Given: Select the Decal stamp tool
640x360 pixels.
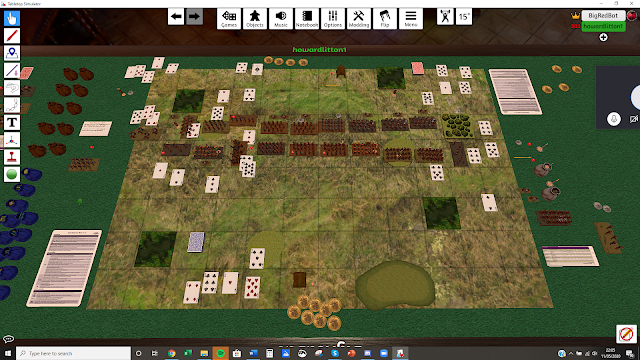Looking at the screenshot, I should coord(12,157).
